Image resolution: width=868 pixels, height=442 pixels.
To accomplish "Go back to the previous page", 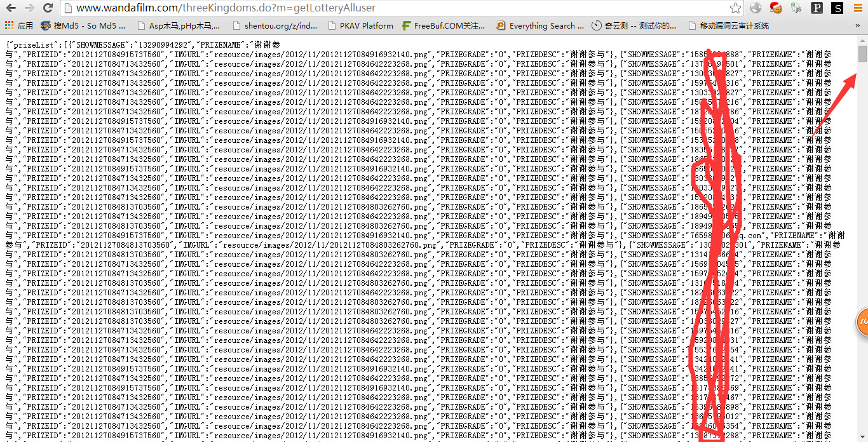I will [x=11, y=8].
